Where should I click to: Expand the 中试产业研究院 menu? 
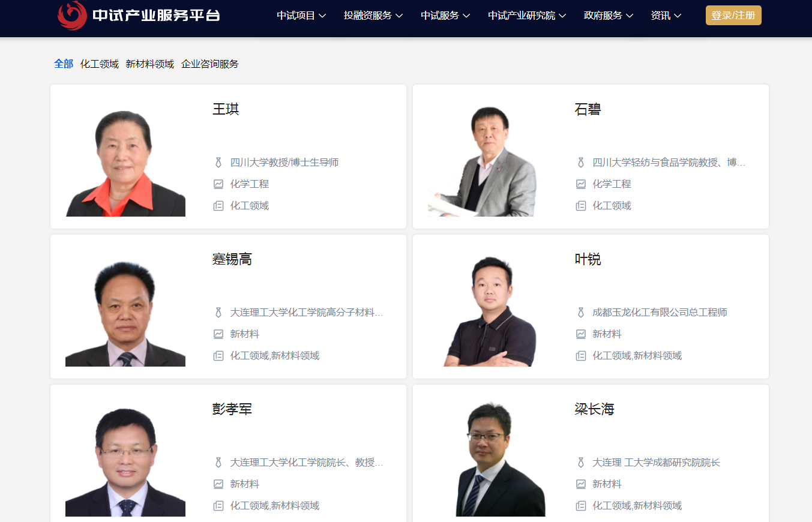527,16
